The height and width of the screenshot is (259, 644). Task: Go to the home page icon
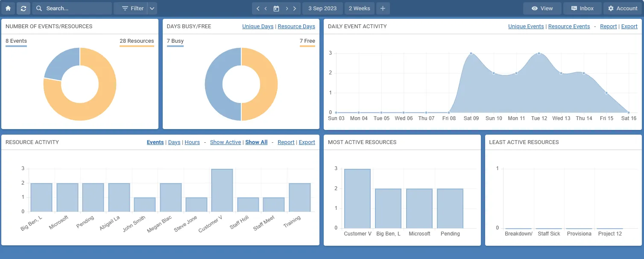coord(8,9)
